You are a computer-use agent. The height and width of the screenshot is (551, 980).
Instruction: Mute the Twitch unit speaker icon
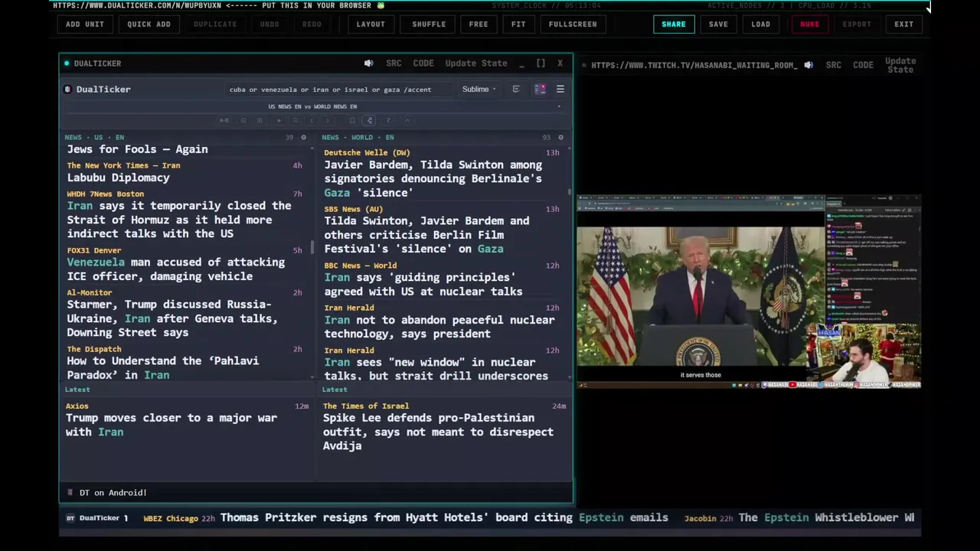click(808, 65)
